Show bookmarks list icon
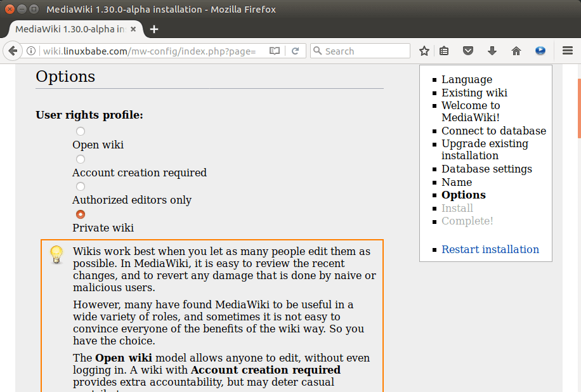The width and height of the screenshot is (581, 392). click(444, 51)
